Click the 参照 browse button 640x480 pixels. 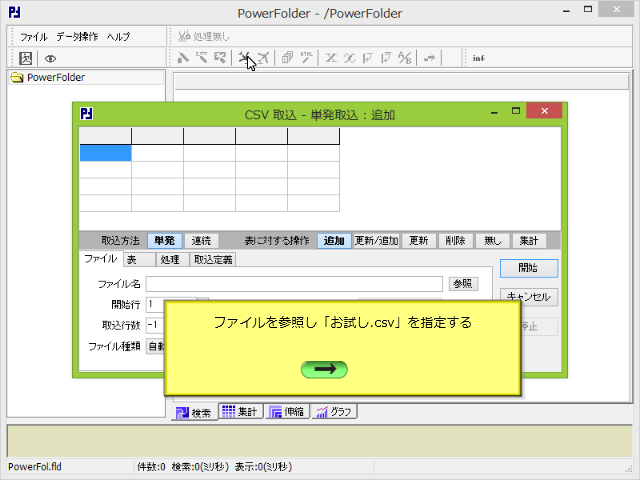click(x=463, y=284)
